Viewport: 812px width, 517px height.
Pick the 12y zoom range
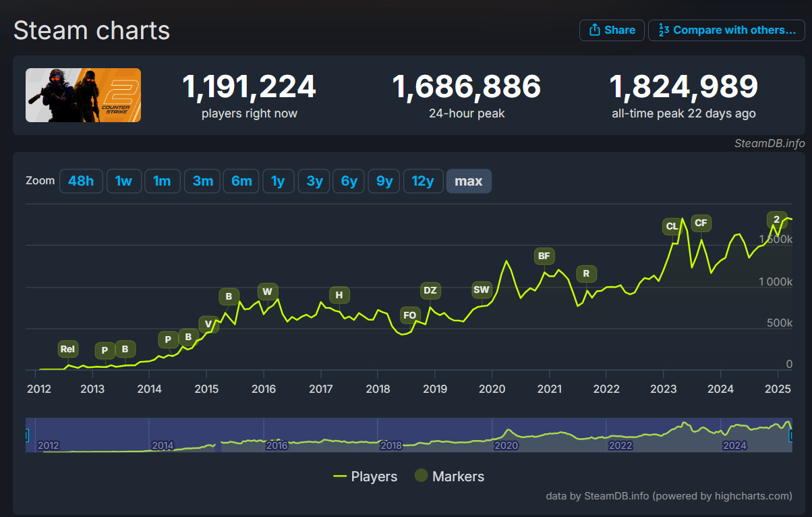423,181
